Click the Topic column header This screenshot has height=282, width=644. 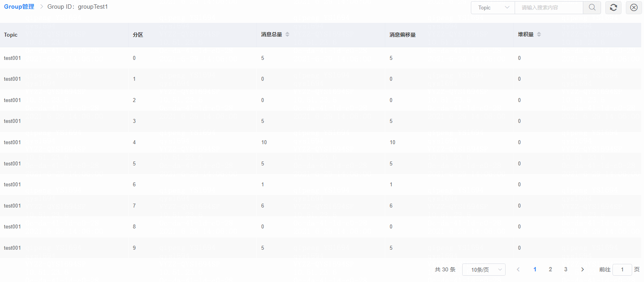(11, 35)
